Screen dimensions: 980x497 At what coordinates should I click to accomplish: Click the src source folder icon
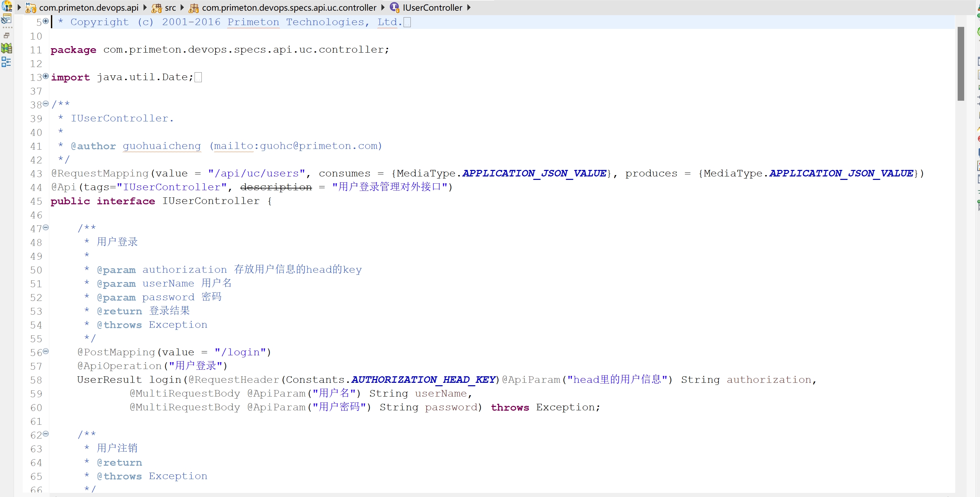click(156, 8)
